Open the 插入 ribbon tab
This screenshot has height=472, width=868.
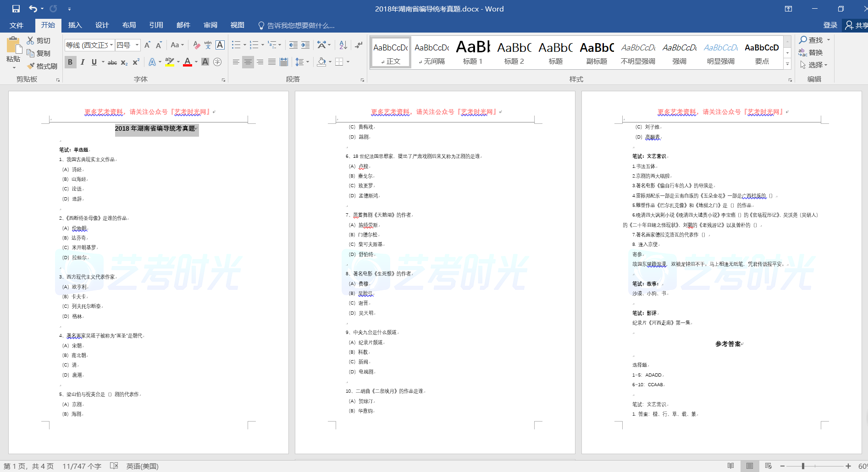[x=75, y=25]
